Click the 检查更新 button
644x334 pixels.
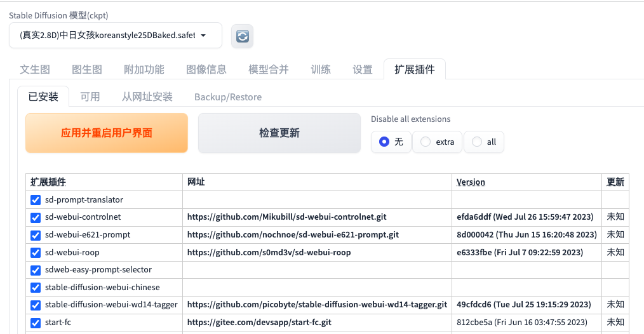click(x=279, y=133)
